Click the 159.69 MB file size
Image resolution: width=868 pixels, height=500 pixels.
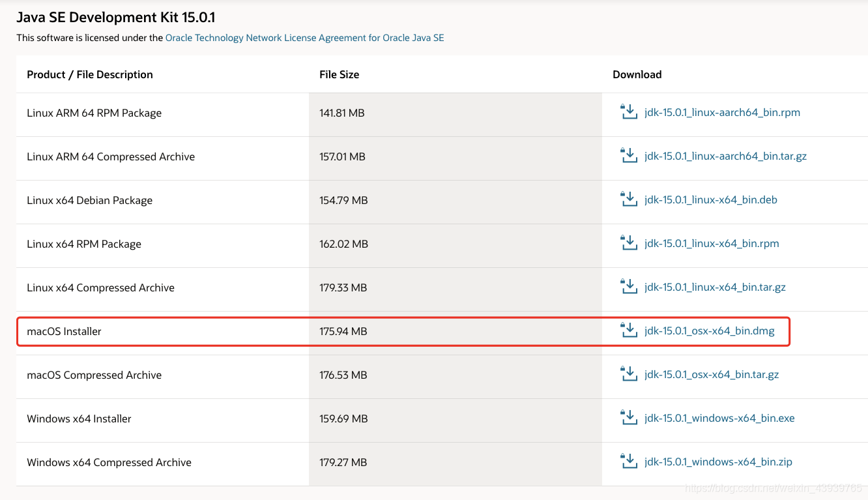pos(343,419)
